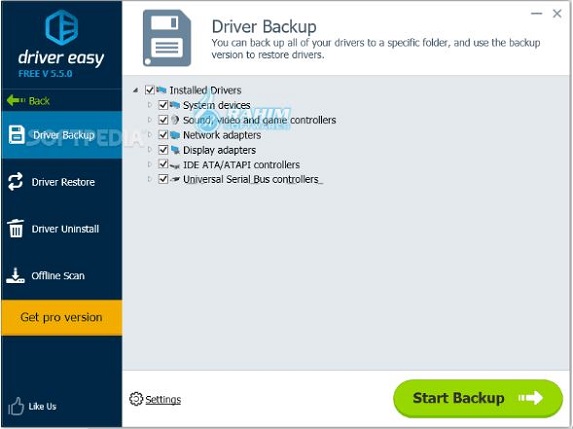
Task: Click the Get pro version button
Action: tap(61, 318)
